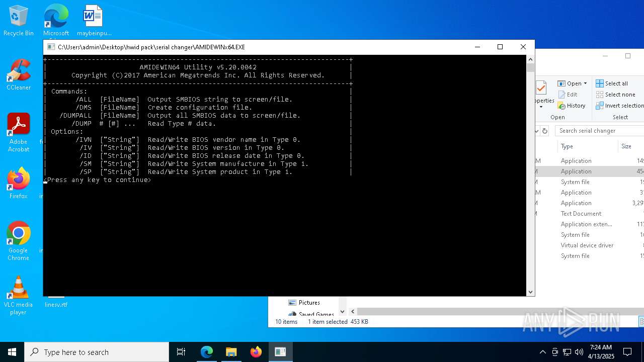Open the address bar history dropdown
This screenshot has width=644, height=362.
537,131
